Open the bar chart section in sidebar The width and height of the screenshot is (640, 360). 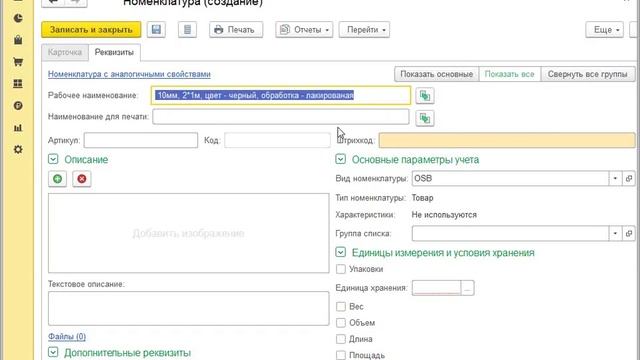18,128
